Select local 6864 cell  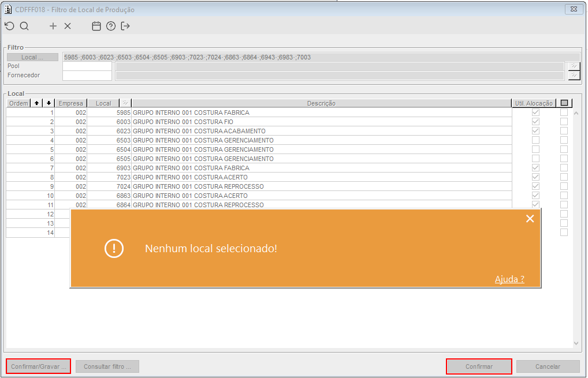point(109,205)
